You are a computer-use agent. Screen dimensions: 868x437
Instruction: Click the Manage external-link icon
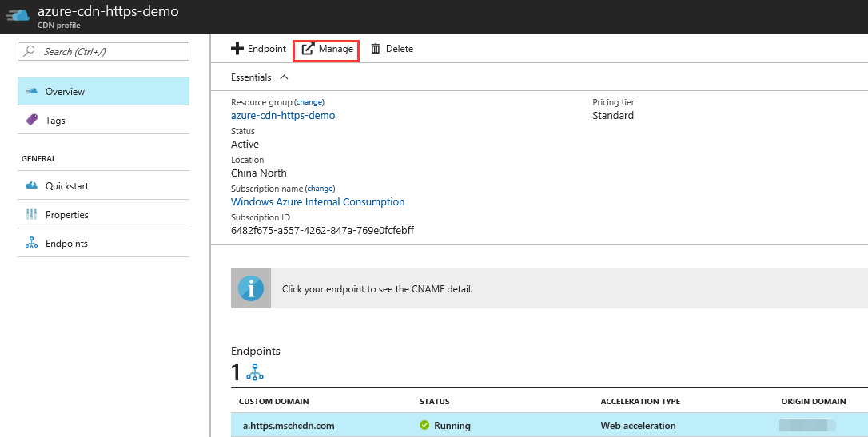(308, 50)
